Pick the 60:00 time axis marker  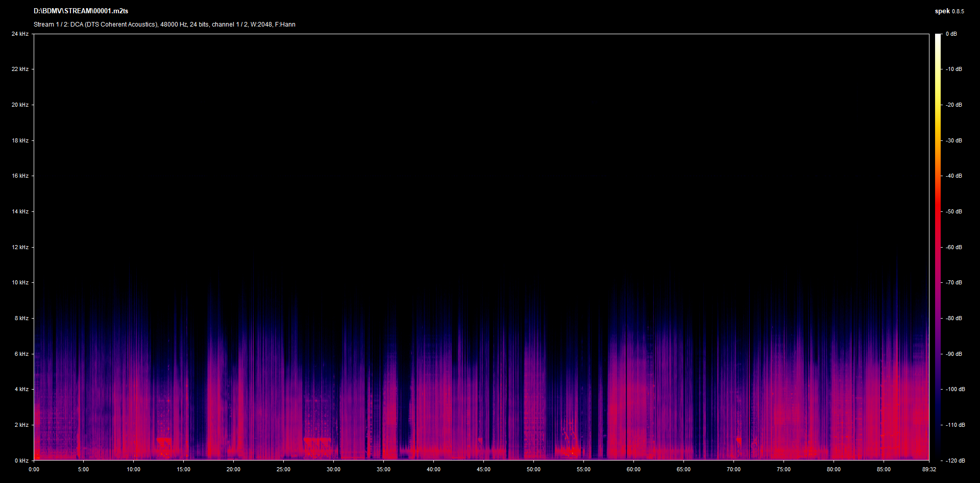tap(633, 469)
